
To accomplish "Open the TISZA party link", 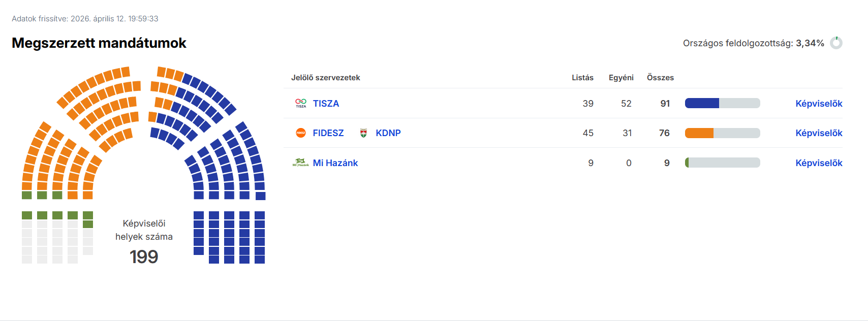I will (326, 104).
